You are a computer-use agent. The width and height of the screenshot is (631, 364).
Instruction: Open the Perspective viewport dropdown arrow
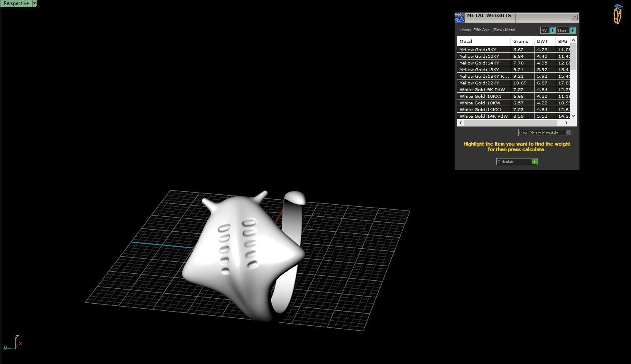(34, 3)
